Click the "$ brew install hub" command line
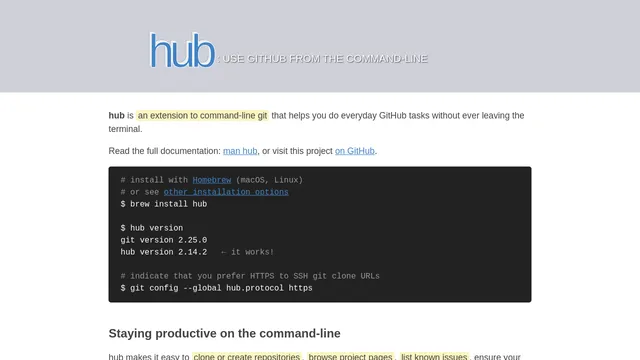The width and height of the screenshot is (640, 360). pyautogui.click(x=164, y=204)
